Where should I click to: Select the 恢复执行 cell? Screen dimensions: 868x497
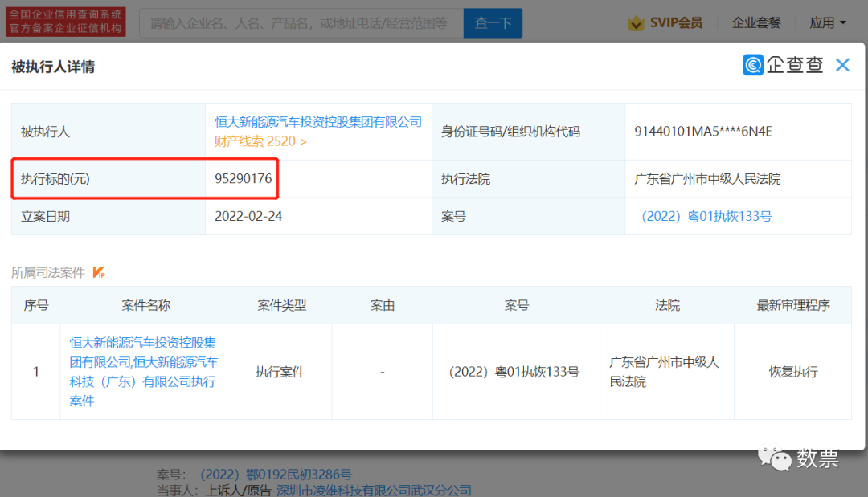[793, 372]
